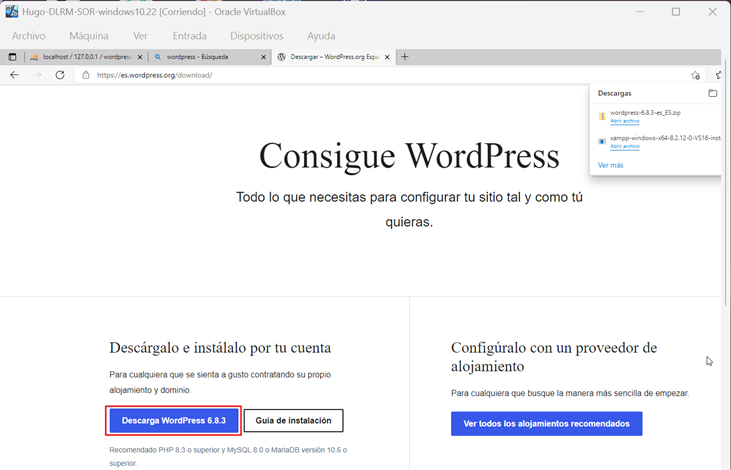Click Ver todos los alojamientos recomendados

[546, 423]
